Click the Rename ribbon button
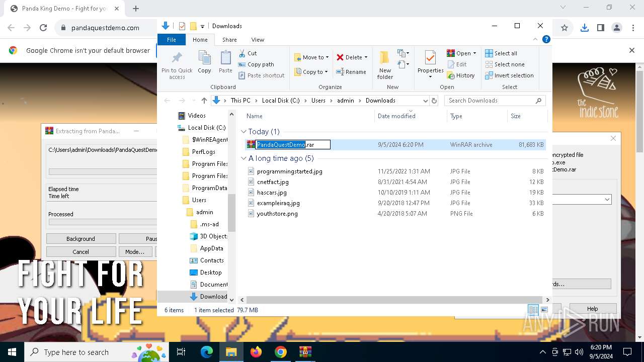 click(351, 72)
